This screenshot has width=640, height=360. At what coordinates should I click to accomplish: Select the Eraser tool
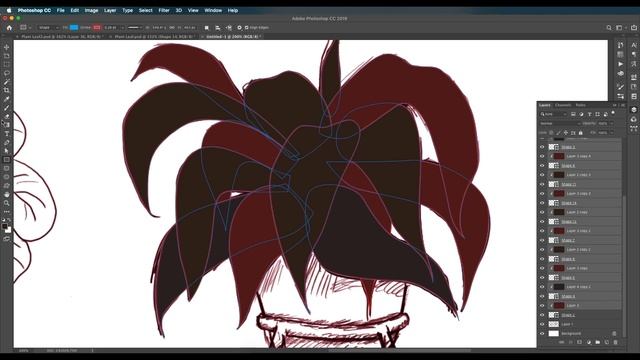[7, 116]
